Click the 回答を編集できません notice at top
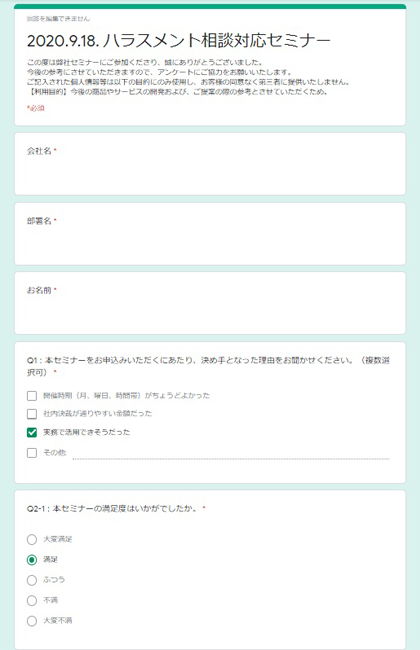The height and width of the screenshot is (650, 420). (58, 19)
